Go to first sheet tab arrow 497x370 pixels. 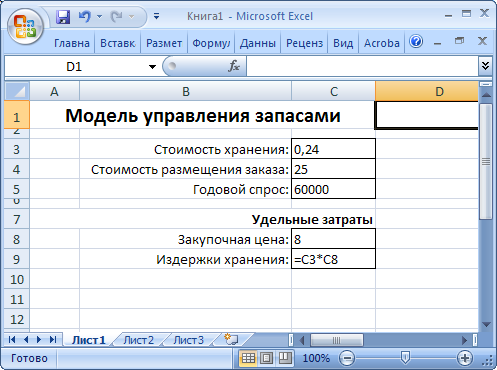(12, 340)
